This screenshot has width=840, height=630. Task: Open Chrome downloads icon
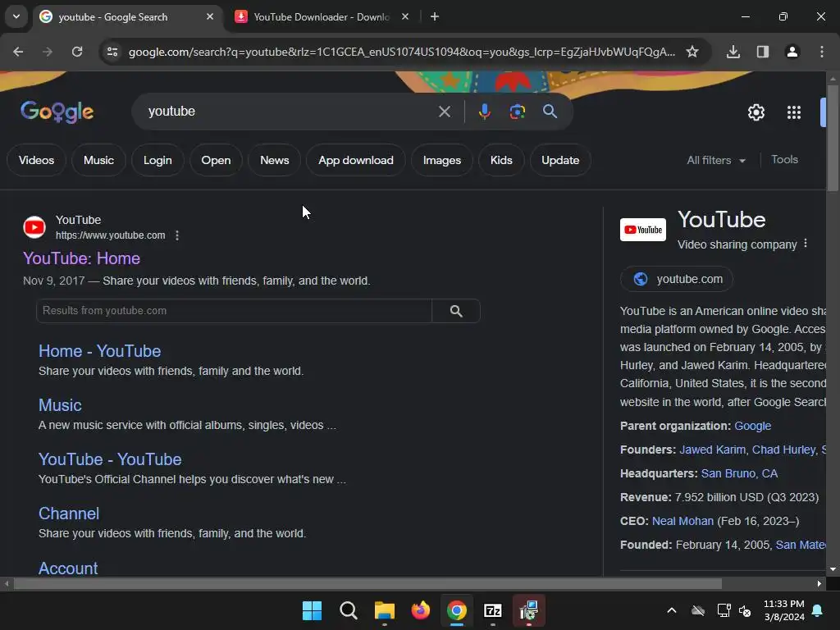(x=733, y=52)
